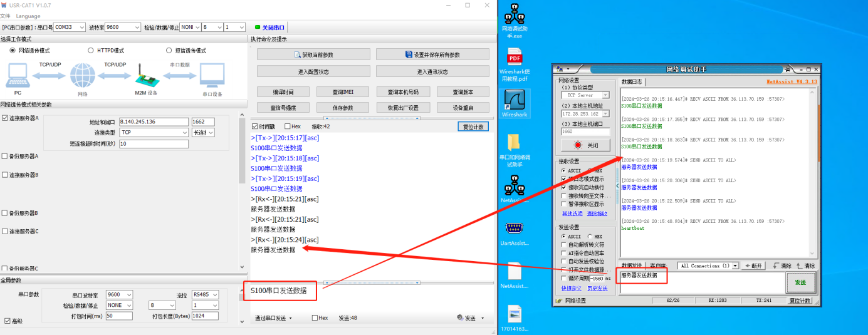Image resolution: width=868 pixels, height=335 pixels.
Task: Click 快捷定义 link in NetAssist
Action: [x=572, y=288]
